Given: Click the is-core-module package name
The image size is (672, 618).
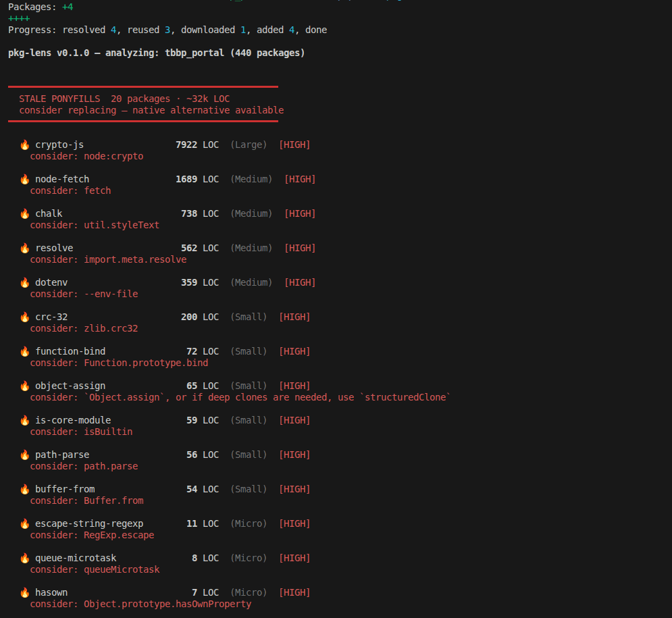Looking at the screenshot, I should tap(73, 420).
